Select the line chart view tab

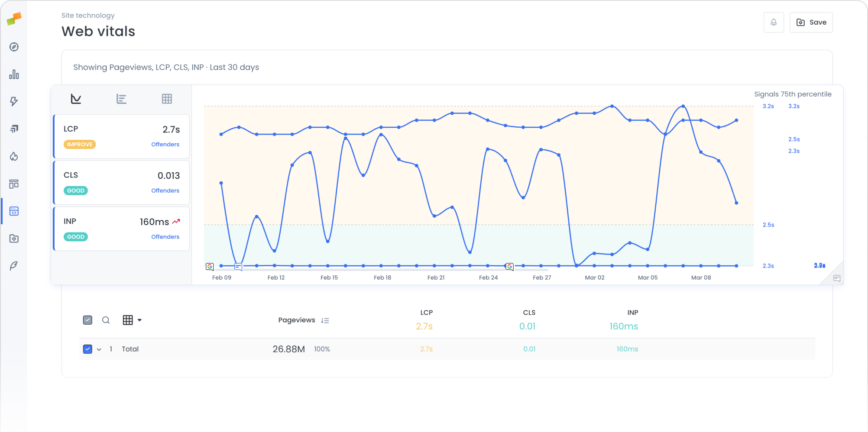pos(76,98)
